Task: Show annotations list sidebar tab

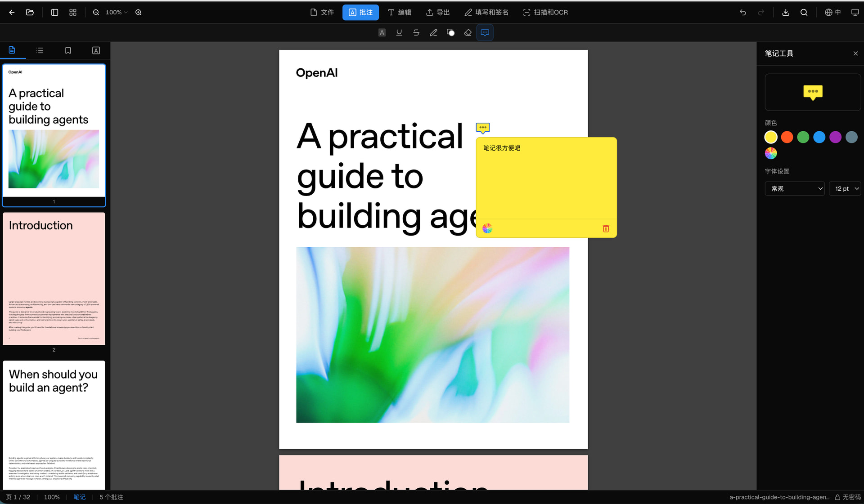Action: click(x=96, y=50)
